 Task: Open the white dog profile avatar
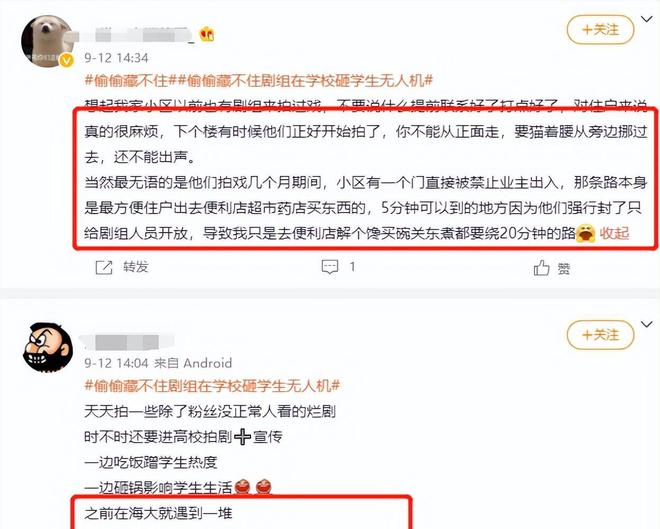(x=46, y=41)
